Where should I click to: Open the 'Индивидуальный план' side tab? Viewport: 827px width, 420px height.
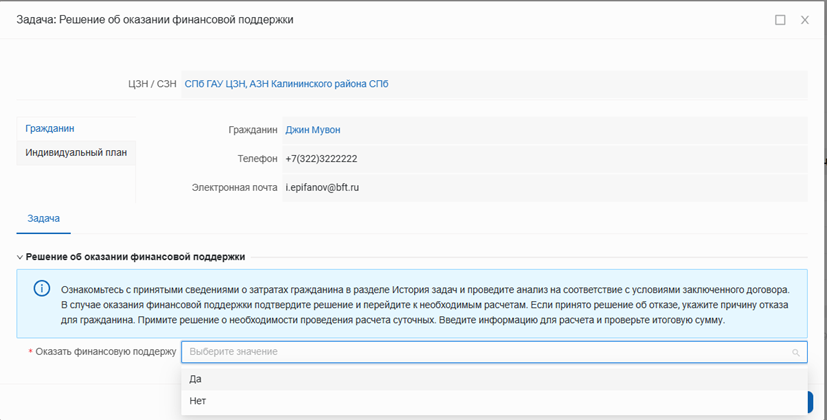[x=76, y=153]
